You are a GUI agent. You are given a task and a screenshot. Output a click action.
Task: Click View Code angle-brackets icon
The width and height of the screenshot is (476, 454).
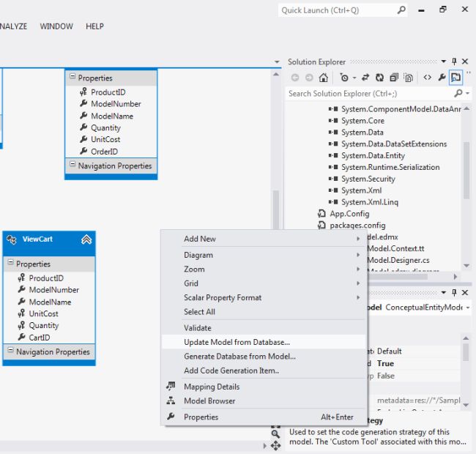tap(427, 78)
